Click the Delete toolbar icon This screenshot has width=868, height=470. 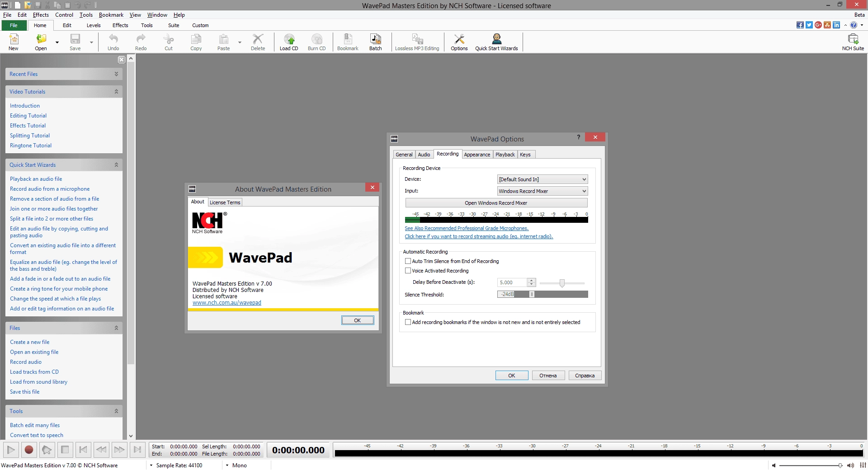pyautogui.click(x=258, y=42)
